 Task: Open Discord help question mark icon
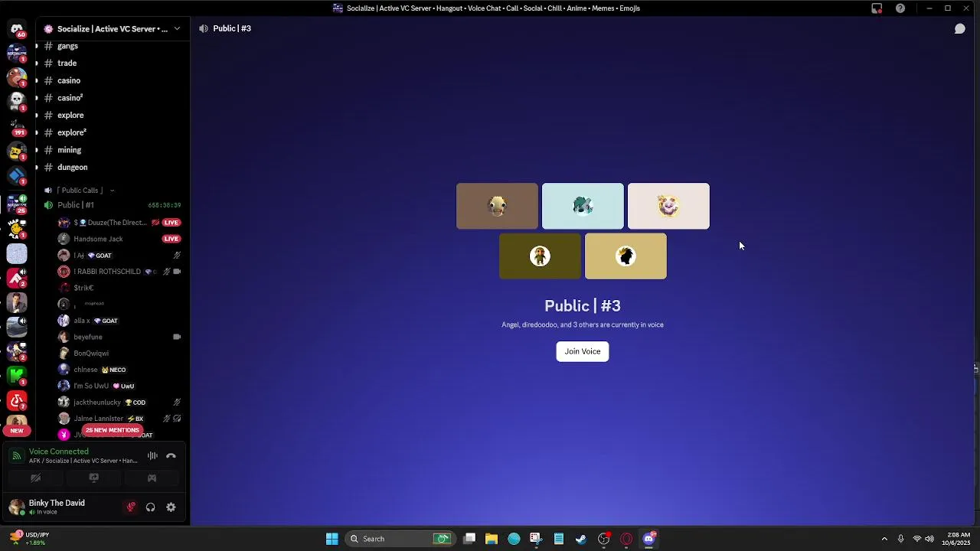(x=900, y=8)
